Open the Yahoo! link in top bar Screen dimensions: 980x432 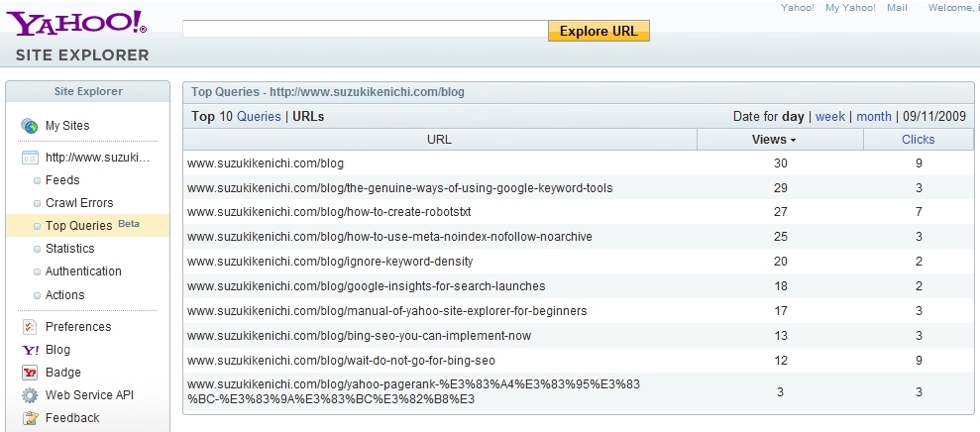(798, 8)
